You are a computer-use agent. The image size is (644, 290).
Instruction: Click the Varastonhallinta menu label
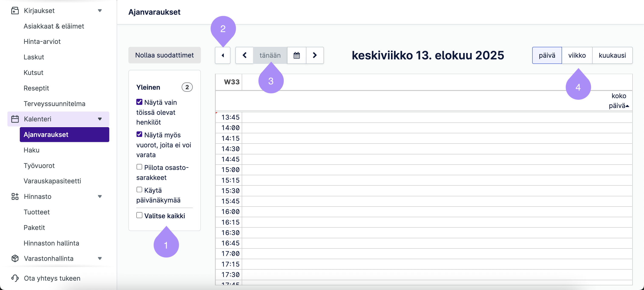[x=49, y=258]
